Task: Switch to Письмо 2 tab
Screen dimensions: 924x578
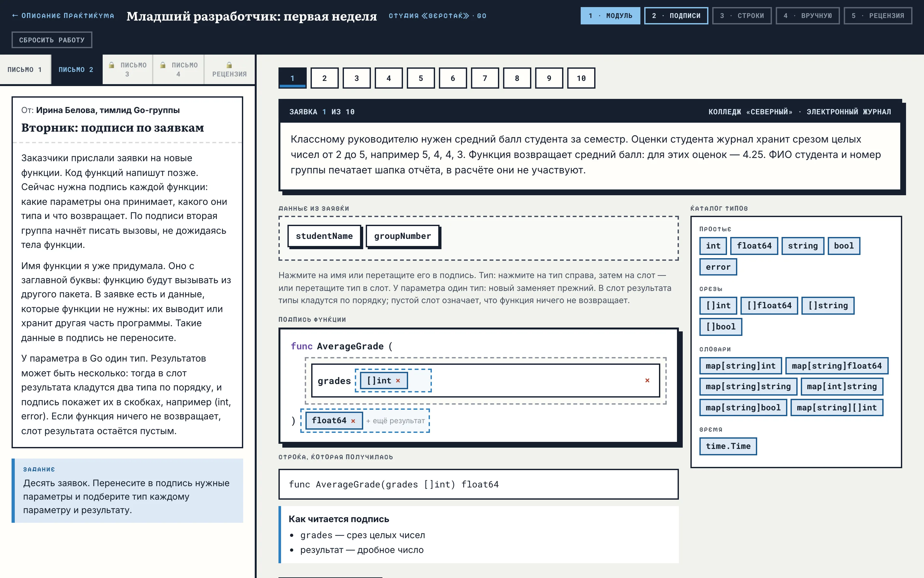Action: click(x=76, y=70)
